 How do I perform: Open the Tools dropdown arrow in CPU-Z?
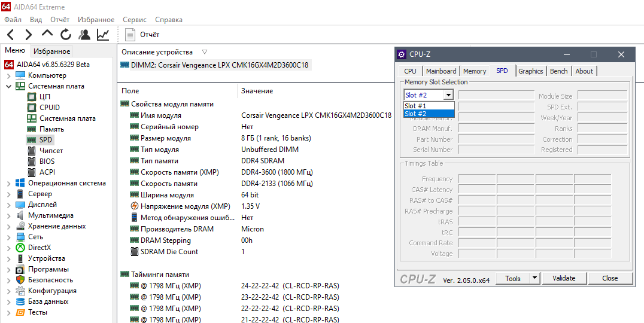(534, 278)
